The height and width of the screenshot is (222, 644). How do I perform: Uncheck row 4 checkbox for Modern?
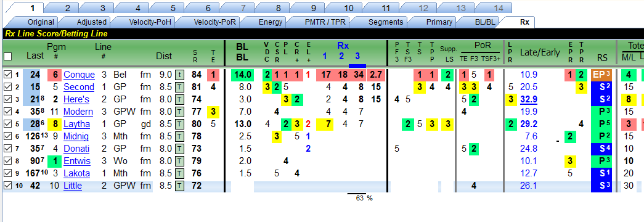[7, 112]
